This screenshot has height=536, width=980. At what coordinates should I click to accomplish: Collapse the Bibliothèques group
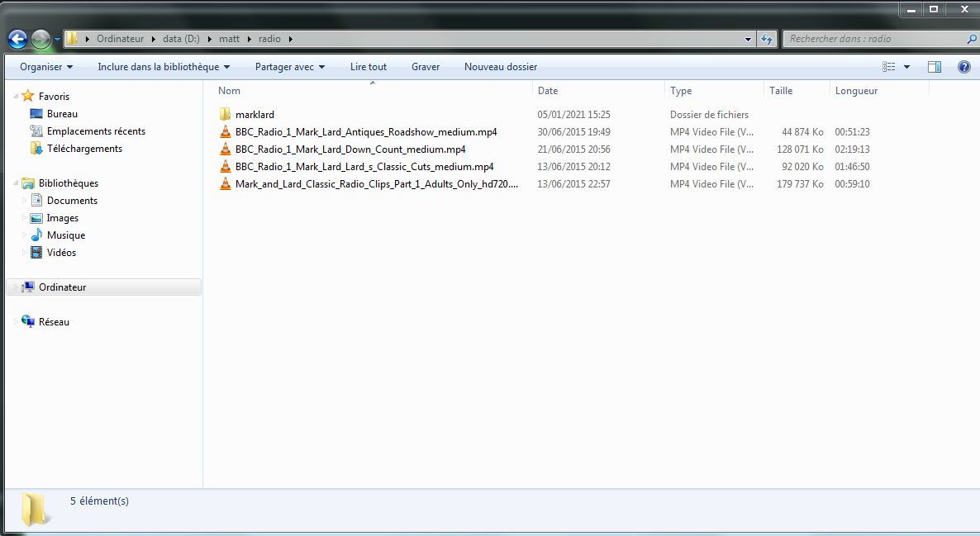click(16, 183)
